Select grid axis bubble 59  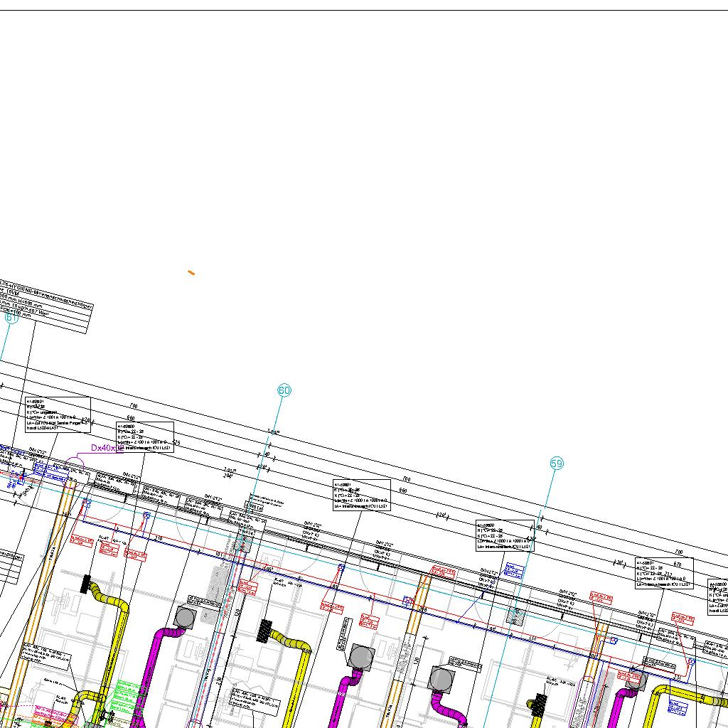click(x=557, y=464)
